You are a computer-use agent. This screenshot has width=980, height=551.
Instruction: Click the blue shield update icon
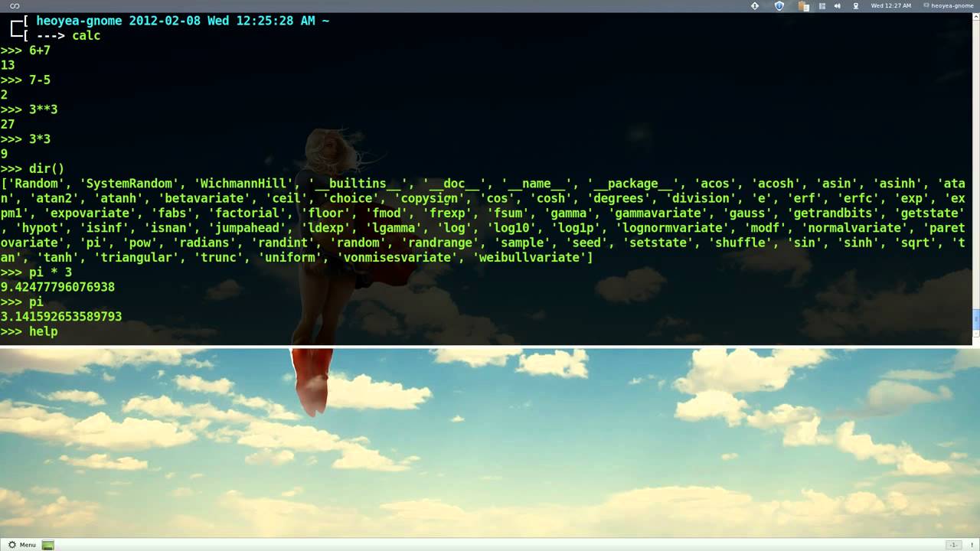779,6
